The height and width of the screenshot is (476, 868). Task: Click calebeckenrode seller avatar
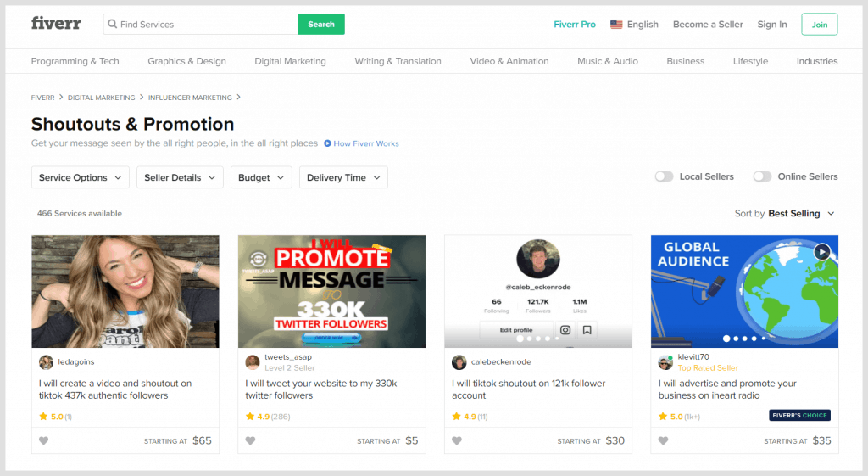[459, 362]
